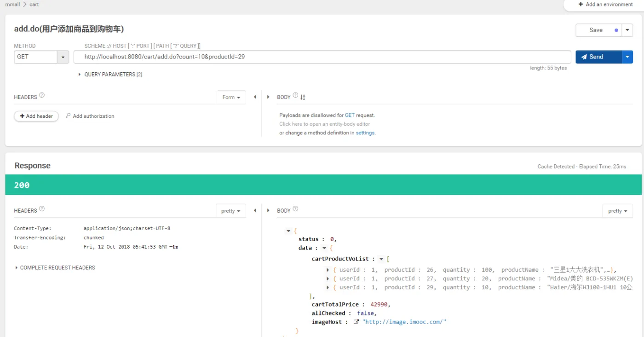Expand the productId 27 cart item

[328, 279]
